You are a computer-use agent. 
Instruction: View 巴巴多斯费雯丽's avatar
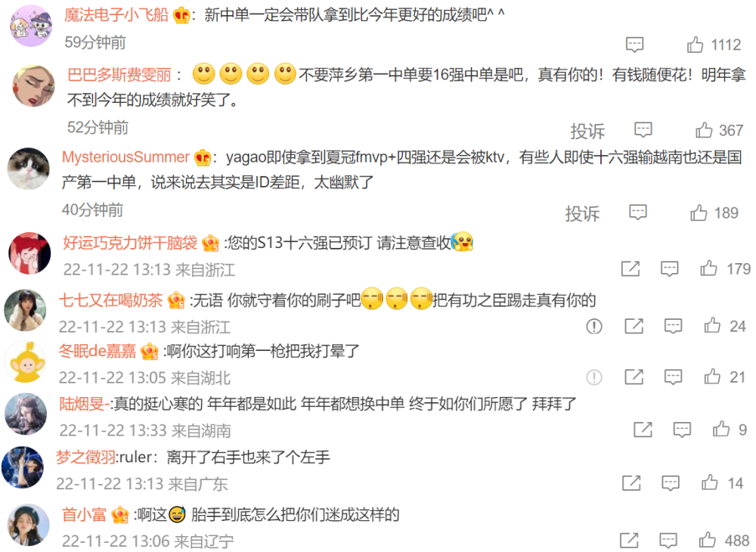33,85
